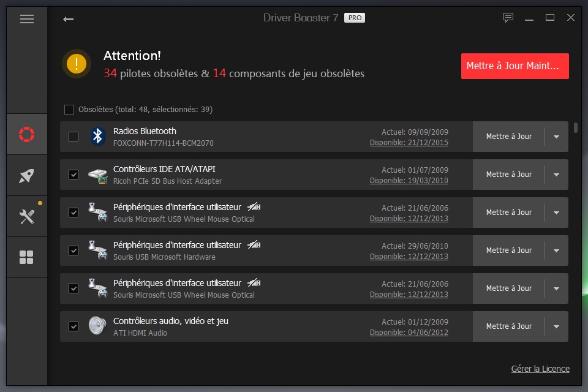Open Disponible: 19/03/2010 link

409,181
